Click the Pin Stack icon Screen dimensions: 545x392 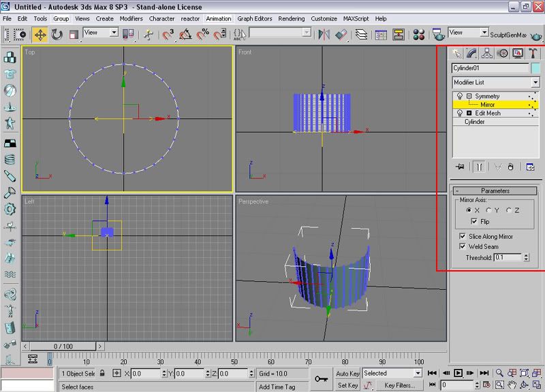pos(460,166)
